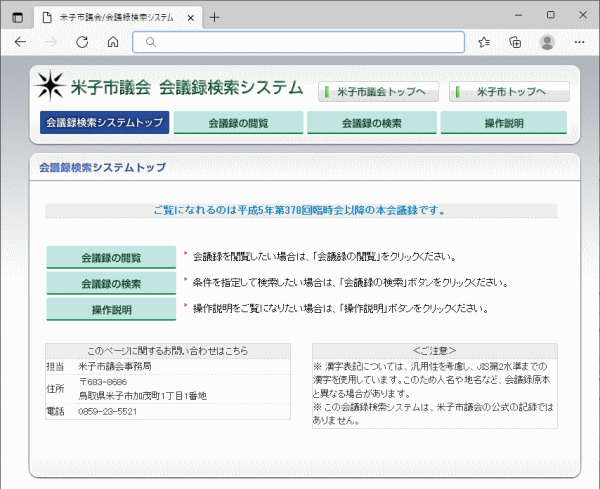This screenshot has height=489, width=600.
Task: Open the browser Settings and more menu
Action: (579, 42)
